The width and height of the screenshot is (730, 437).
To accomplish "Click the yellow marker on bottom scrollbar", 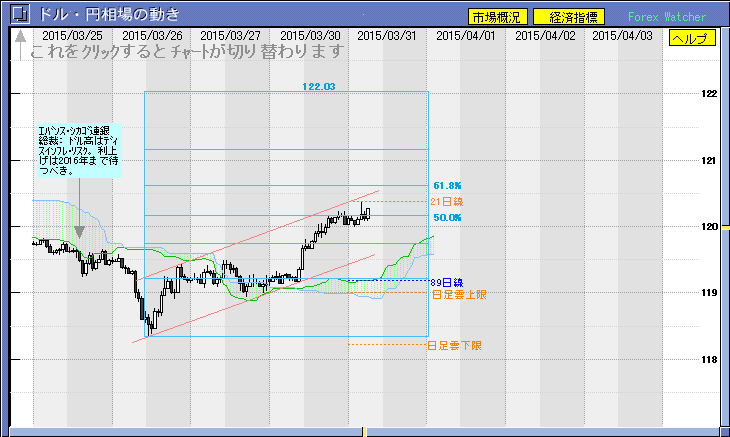I will [365, 432].
